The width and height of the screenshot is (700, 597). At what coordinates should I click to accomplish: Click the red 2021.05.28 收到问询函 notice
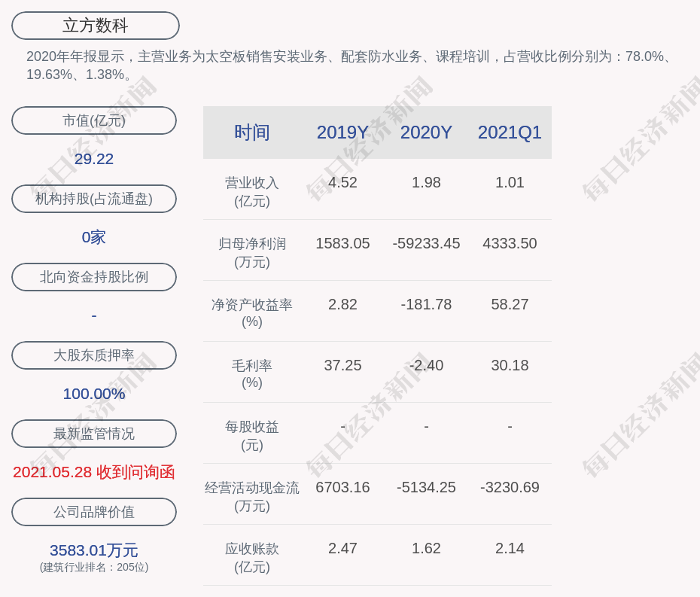[x=94, y=472]
